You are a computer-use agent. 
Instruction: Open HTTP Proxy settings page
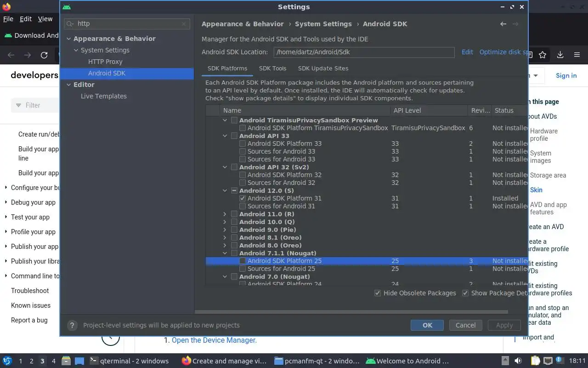pos(105,62)
